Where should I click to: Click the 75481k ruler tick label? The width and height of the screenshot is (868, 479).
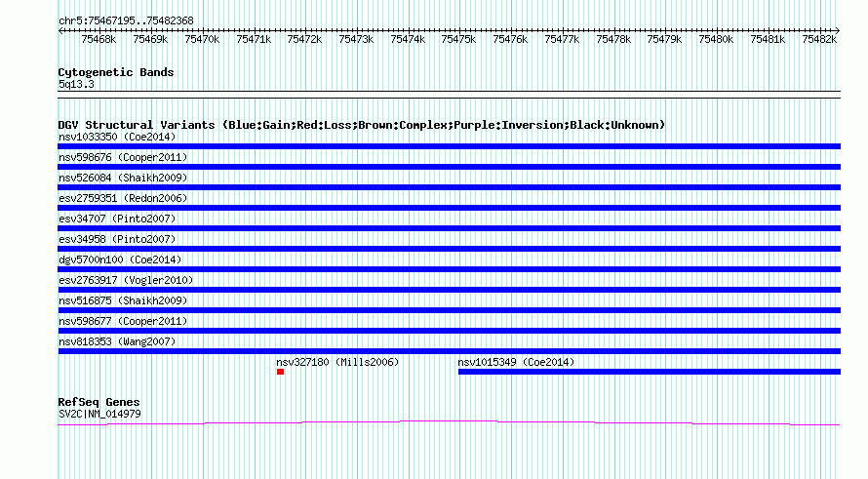click(768, 39)
